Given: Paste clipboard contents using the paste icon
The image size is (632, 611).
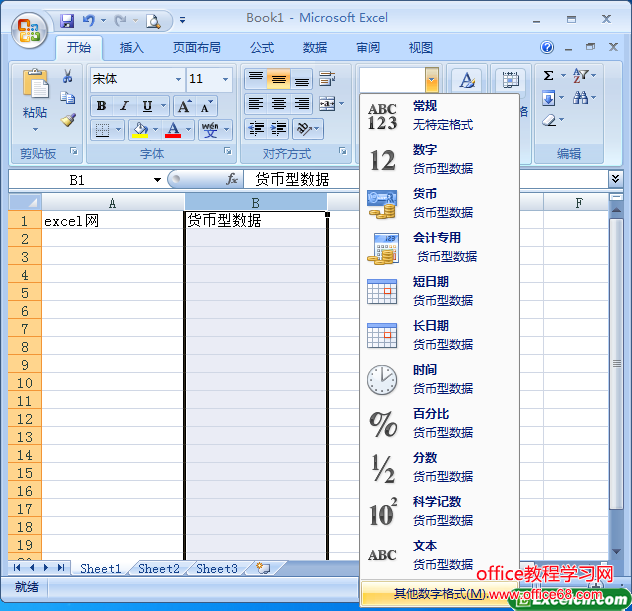Looking at the screenshot, I should coord(35,84).
